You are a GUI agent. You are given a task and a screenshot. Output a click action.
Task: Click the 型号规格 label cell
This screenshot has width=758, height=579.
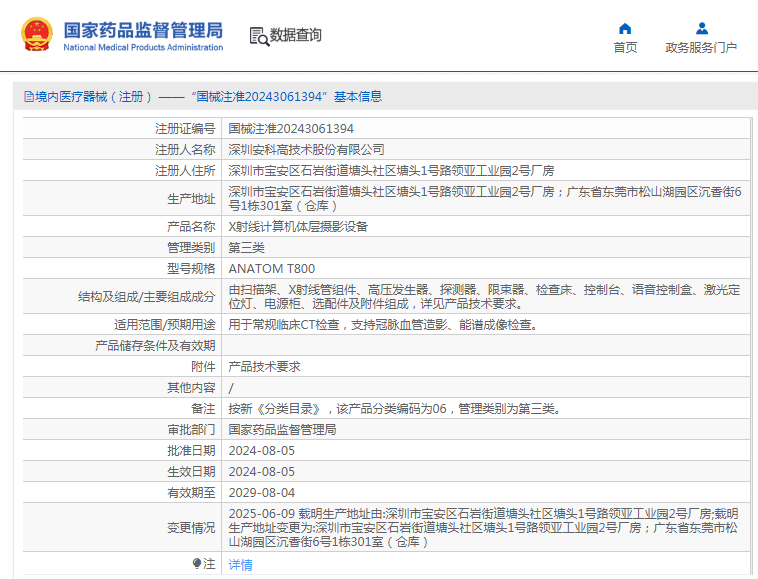point(122,269)
